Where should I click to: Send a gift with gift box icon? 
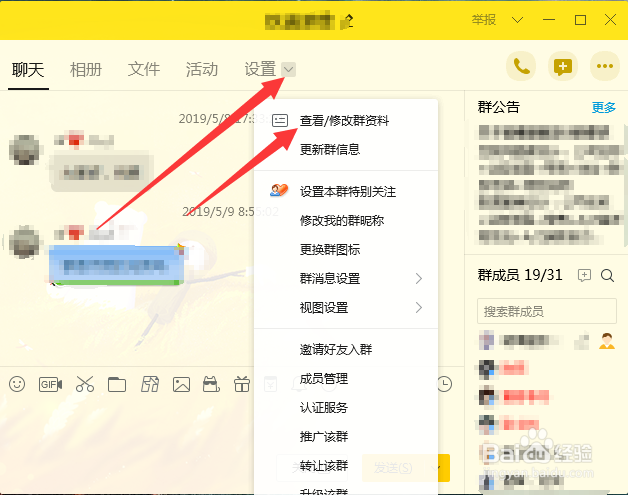click(x=242, y=384)
